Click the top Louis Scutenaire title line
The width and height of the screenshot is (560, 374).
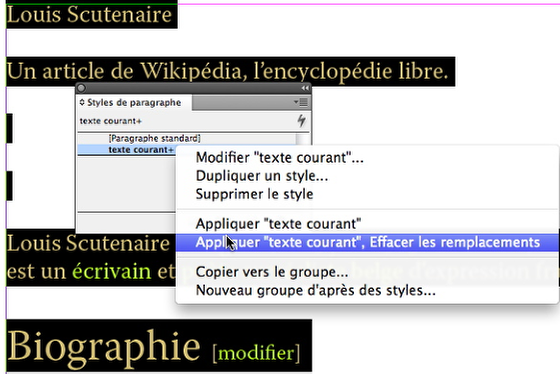tap(89, 15)
